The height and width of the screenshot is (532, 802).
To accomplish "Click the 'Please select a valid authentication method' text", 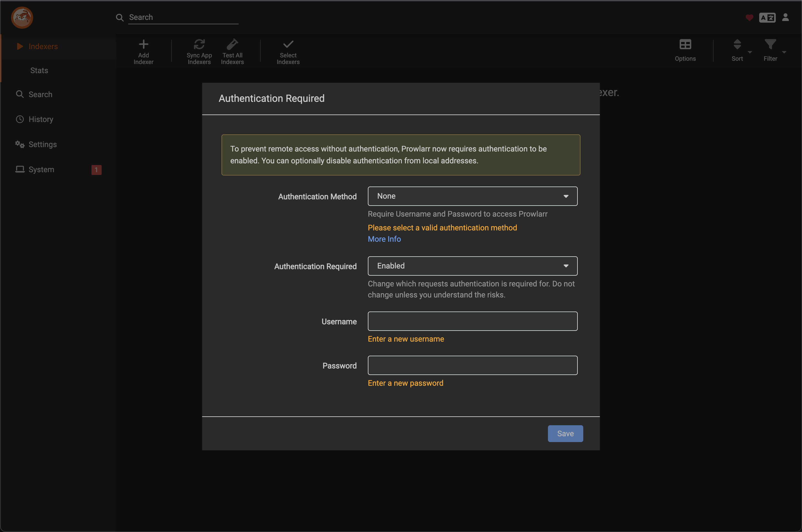I will (x=442, y=228).
